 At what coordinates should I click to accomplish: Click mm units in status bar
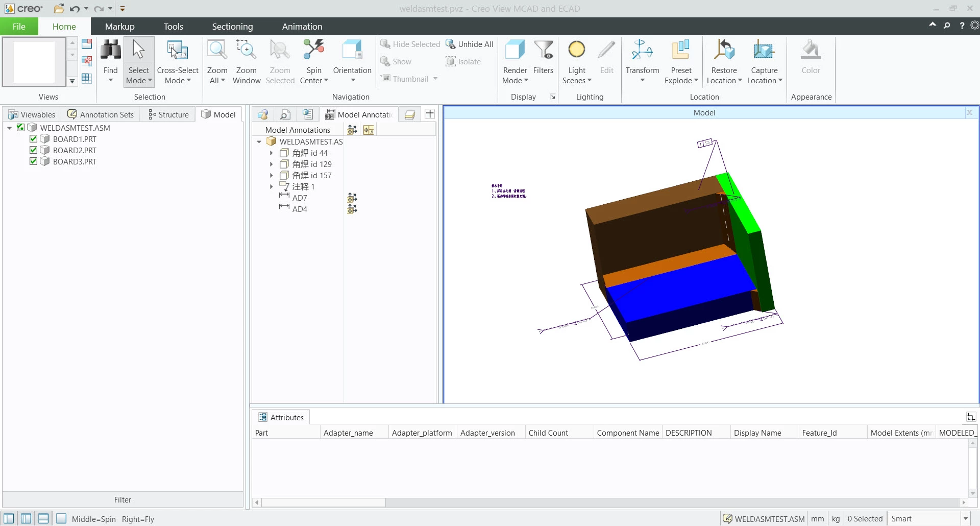coord(817,519)
